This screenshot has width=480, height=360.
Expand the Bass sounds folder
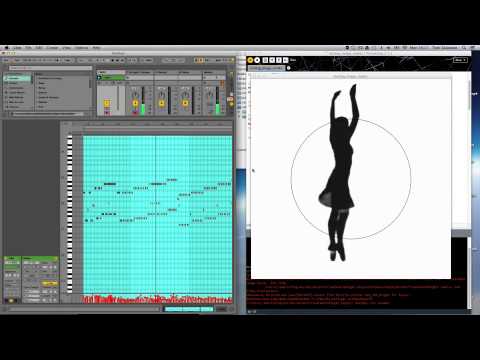pyautogui.click(x=41, y=83)
